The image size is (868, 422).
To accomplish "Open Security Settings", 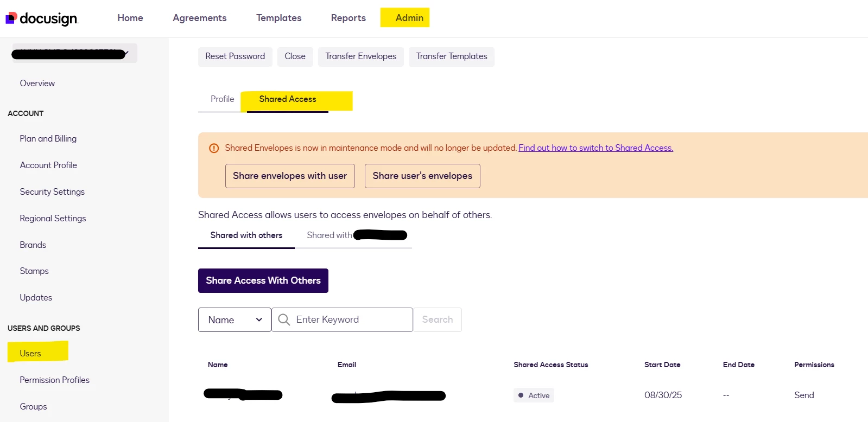I will click(x=52, y=192).
